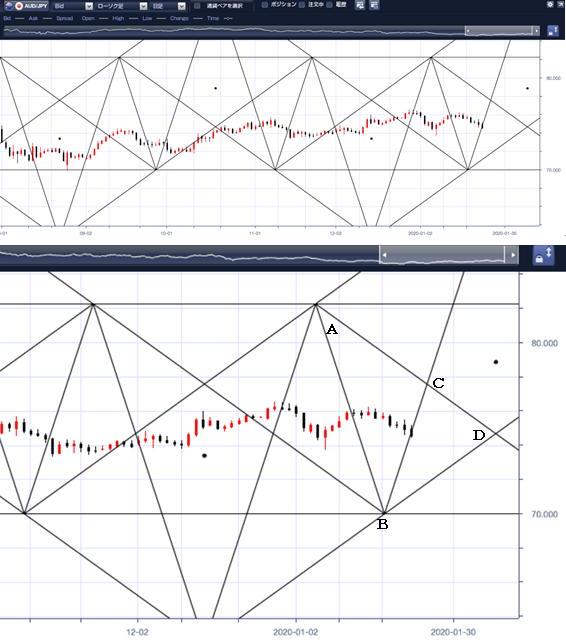566x642 pixels.
Task: Enable the 通貨ペアを選択 checkbox
Action: pos(197,6)
